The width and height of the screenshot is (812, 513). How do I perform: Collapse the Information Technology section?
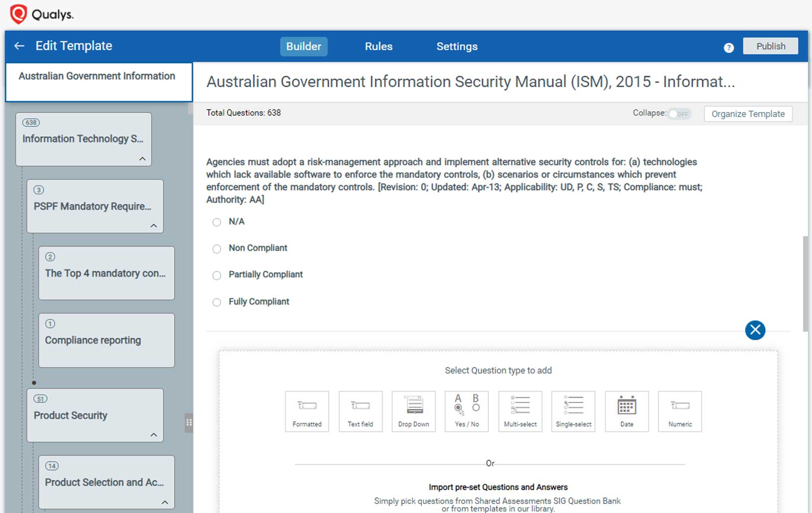pos(143,158)
